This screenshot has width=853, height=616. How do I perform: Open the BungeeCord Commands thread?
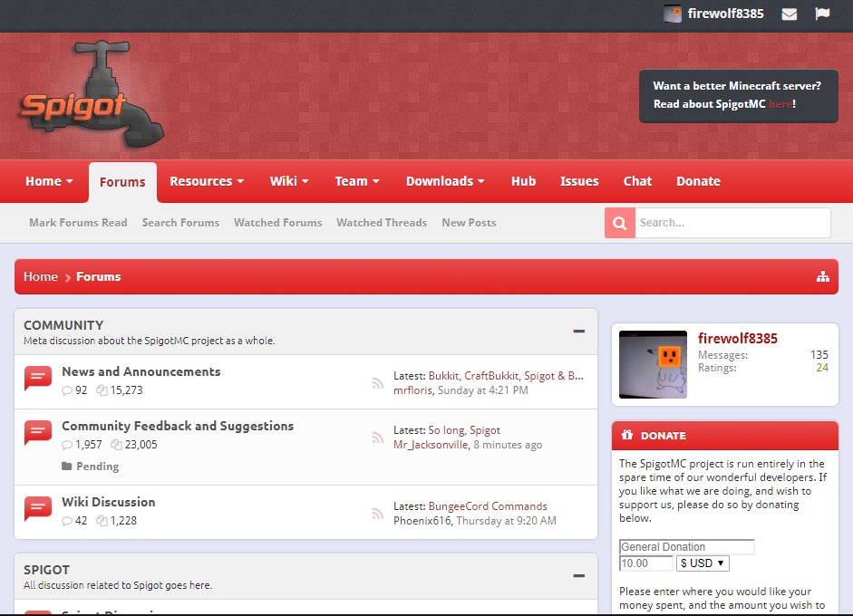pos(488,506)
